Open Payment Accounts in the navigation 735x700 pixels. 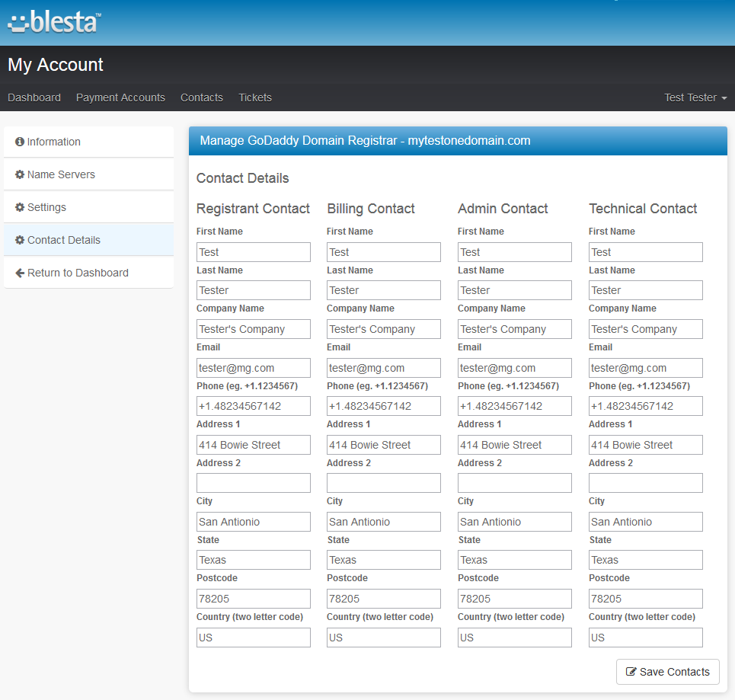[x=120, y=97]
